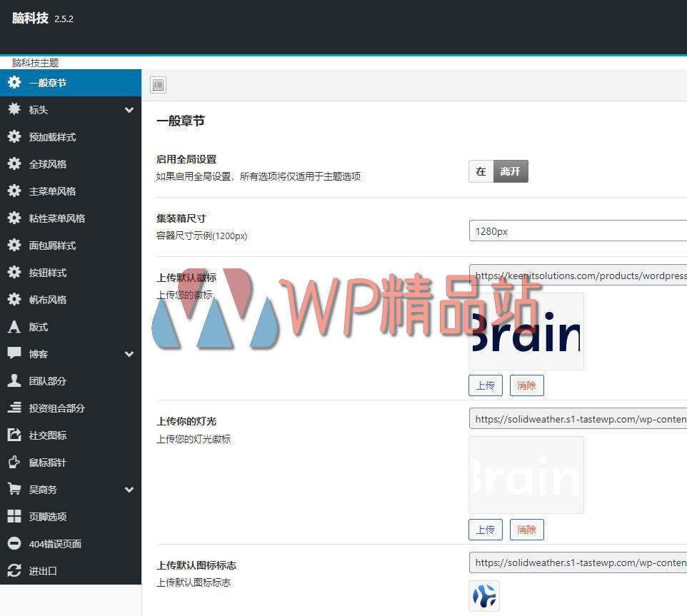
Task: Switch the 启用全局设置 toggle to 在
Action: 481,171
